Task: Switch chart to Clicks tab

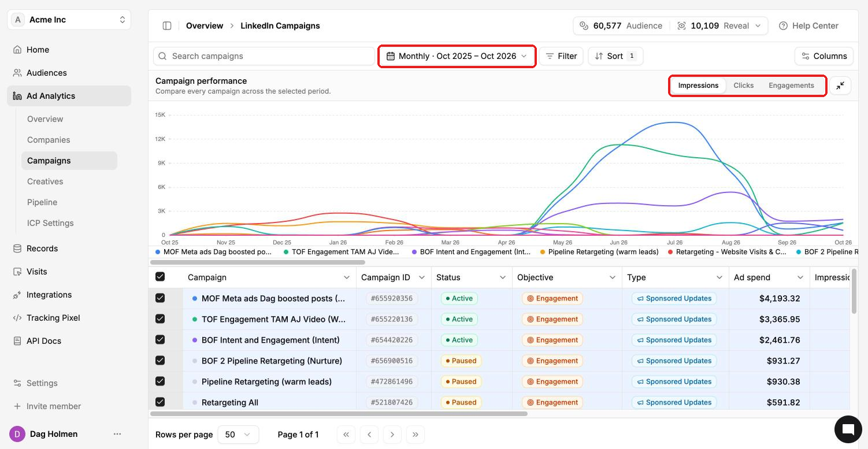Action: (x=744, y=86)
